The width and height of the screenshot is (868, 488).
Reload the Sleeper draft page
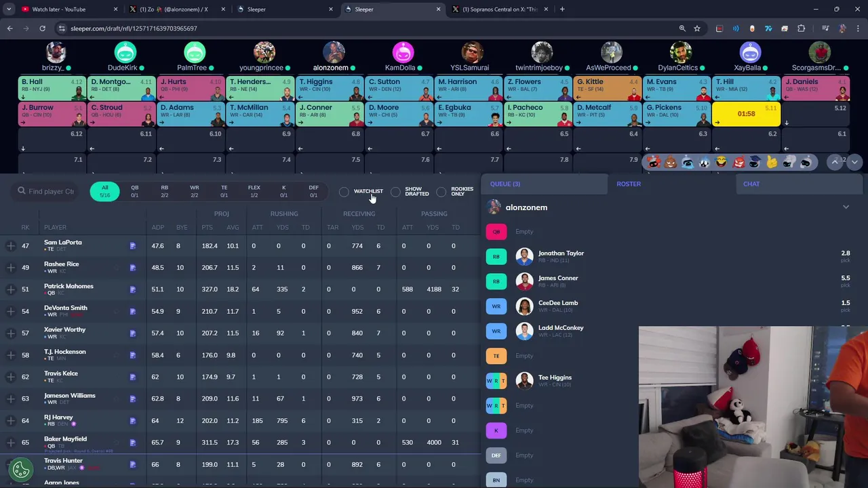42,28
